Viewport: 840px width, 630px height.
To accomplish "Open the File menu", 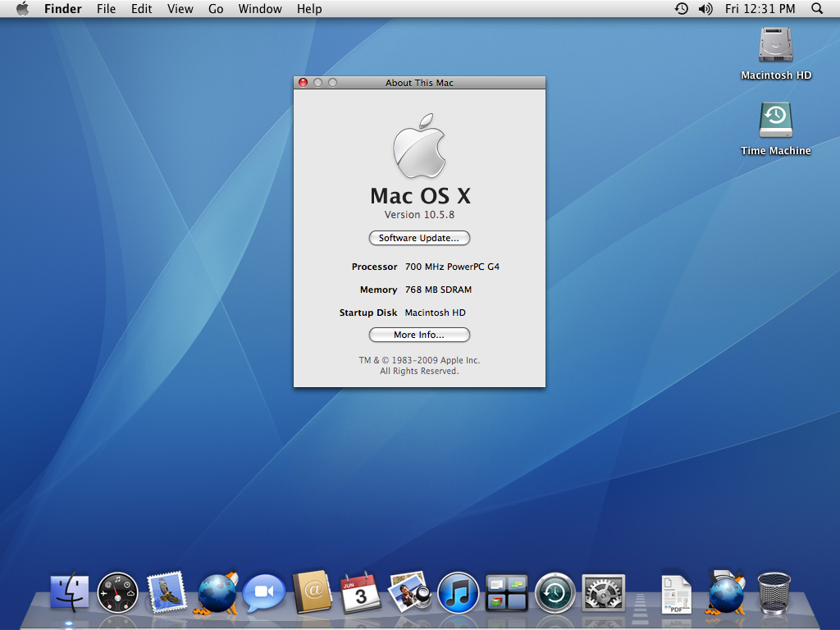I will [x=106, y=8].
